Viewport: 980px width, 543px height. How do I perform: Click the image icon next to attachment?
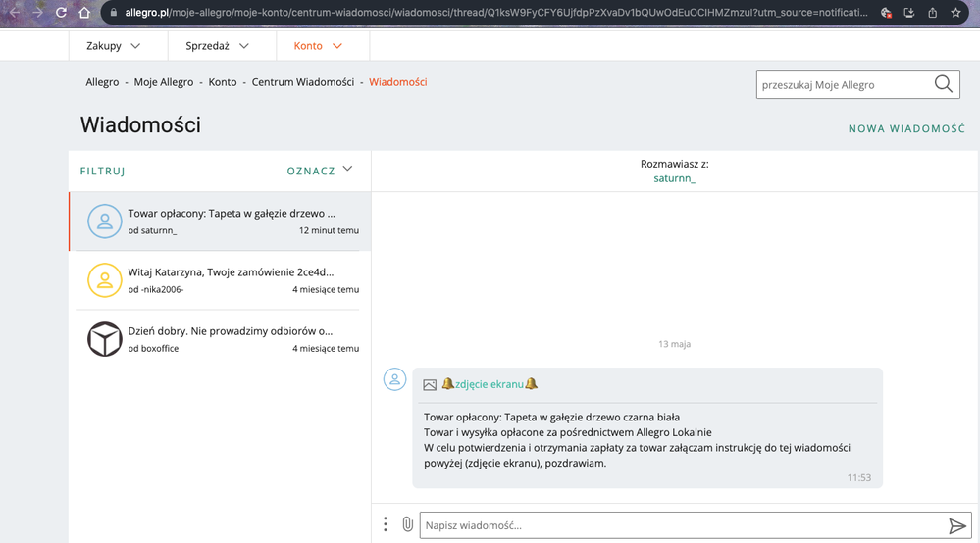pyautogui.click(x=430, y=385)
